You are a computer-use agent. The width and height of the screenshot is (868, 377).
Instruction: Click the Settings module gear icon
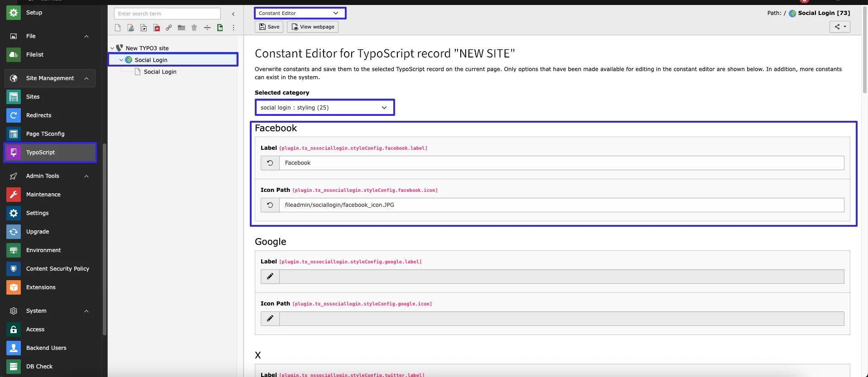tap(14, 213)
